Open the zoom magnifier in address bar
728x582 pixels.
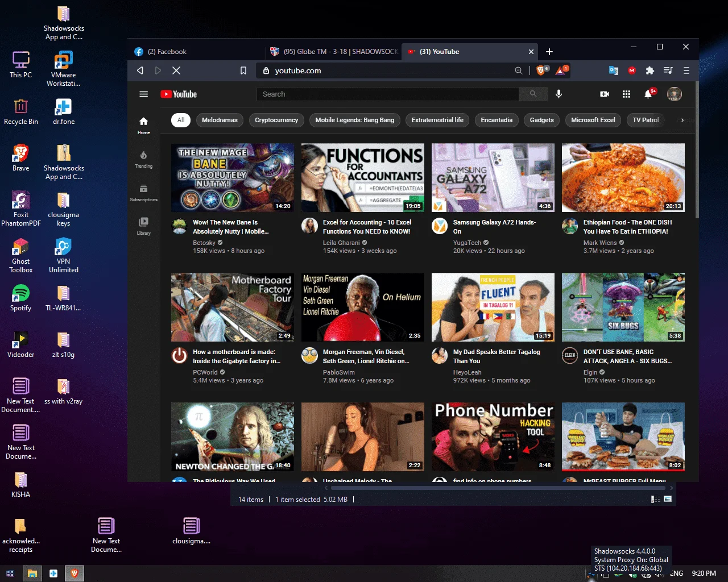coord(519,70)
